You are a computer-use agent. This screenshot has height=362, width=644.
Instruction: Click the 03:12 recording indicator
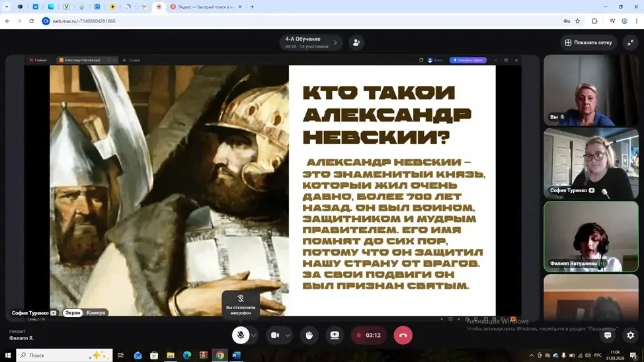(x=369, y=336)
